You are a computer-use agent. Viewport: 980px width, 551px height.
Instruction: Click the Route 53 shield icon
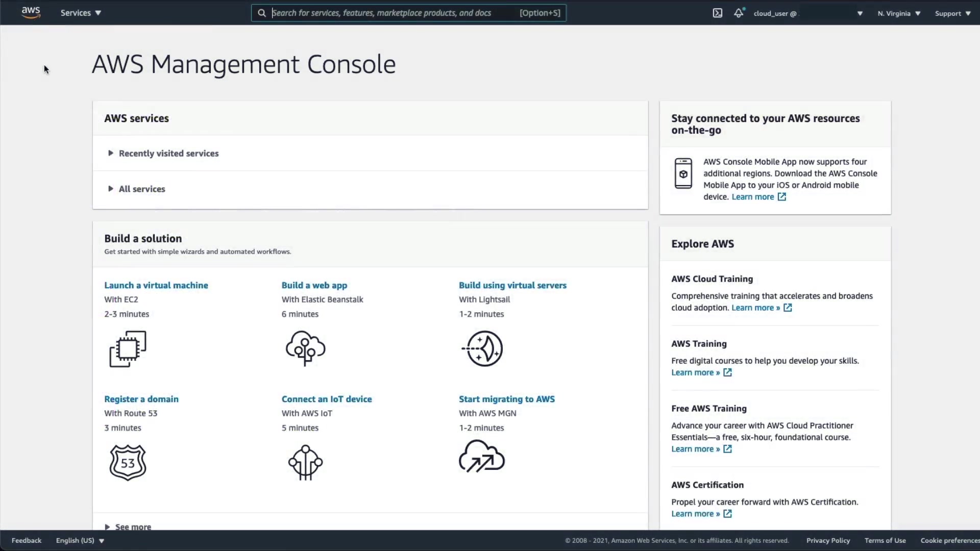[x=128, y=462]
